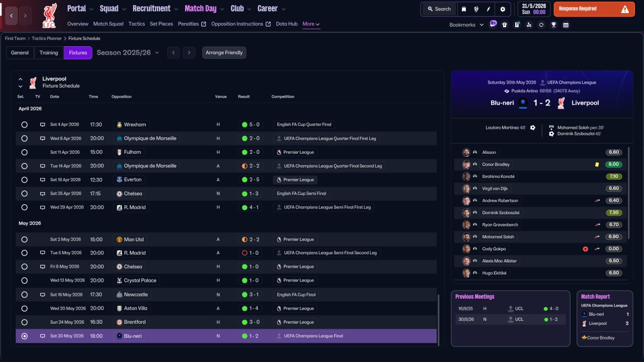Click First Team breadcrumb link

pyautogui.click(x=16, y=38)
